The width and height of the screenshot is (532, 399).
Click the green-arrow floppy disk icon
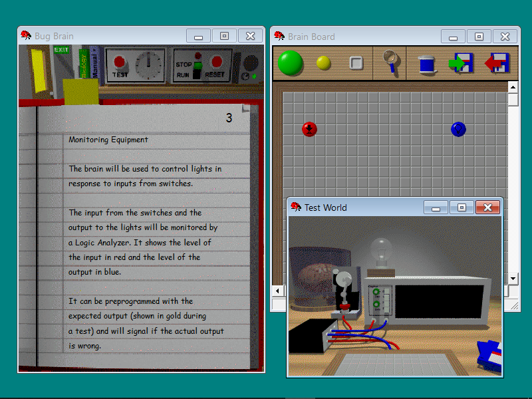pos(461,63)
